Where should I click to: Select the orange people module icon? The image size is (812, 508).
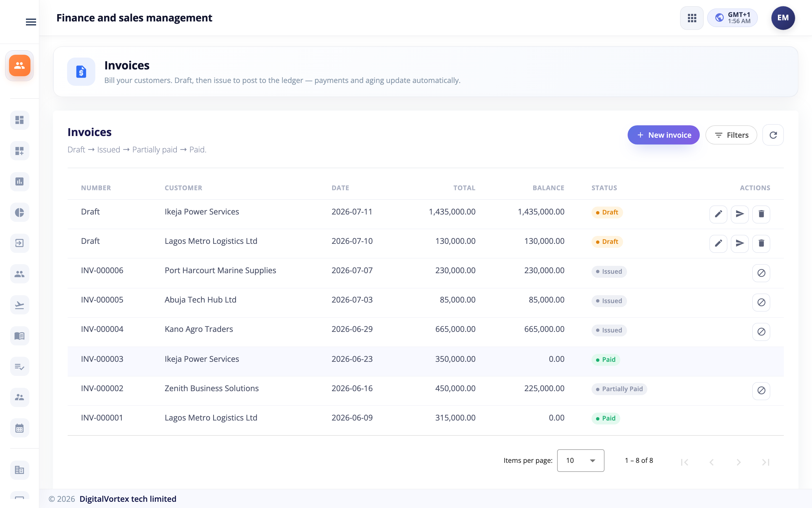click(x=19, y=65)
